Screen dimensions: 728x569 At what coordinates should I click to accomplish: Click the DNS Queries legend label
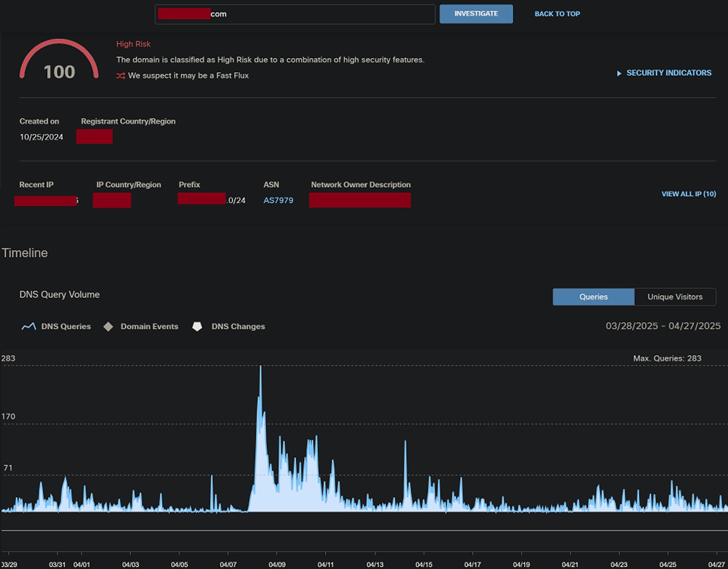pyautogui.click(x=66, y=326)
